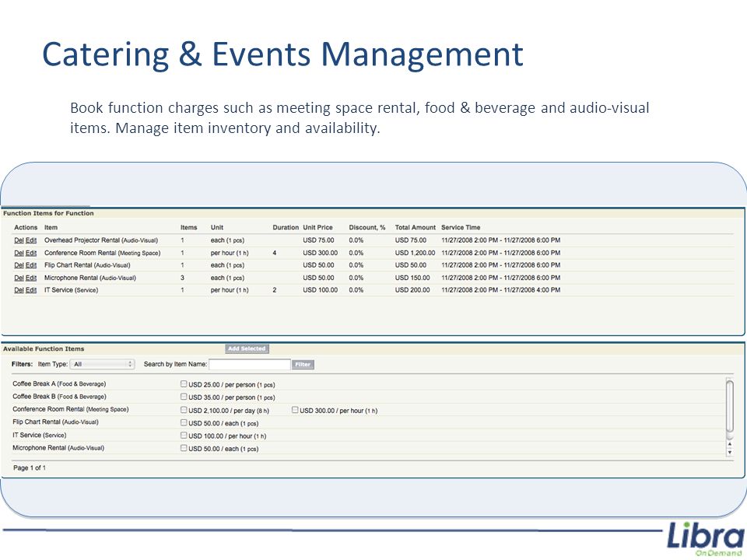
Task: Edit the Overhead Projector Rental item
Action: (x=31, y=240)
